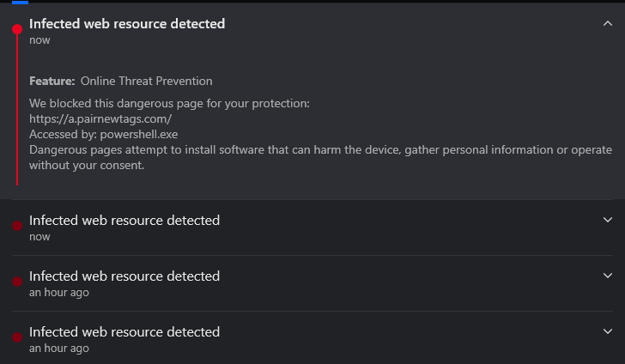
Task: Click the red dot beside the first 'an hour ago' alert
Action: (16, 282)
